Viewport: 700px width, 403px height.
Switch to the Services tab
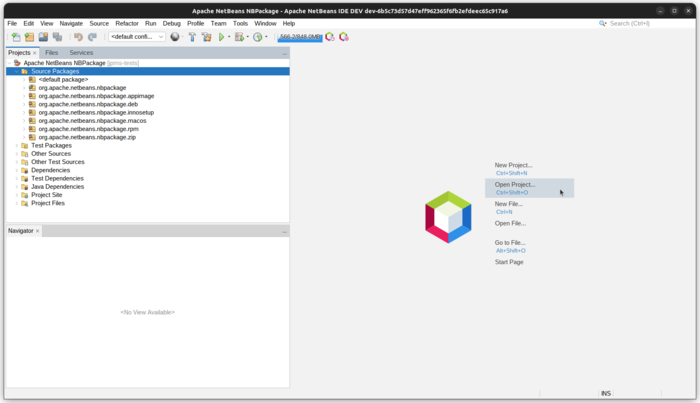[81, 53]
